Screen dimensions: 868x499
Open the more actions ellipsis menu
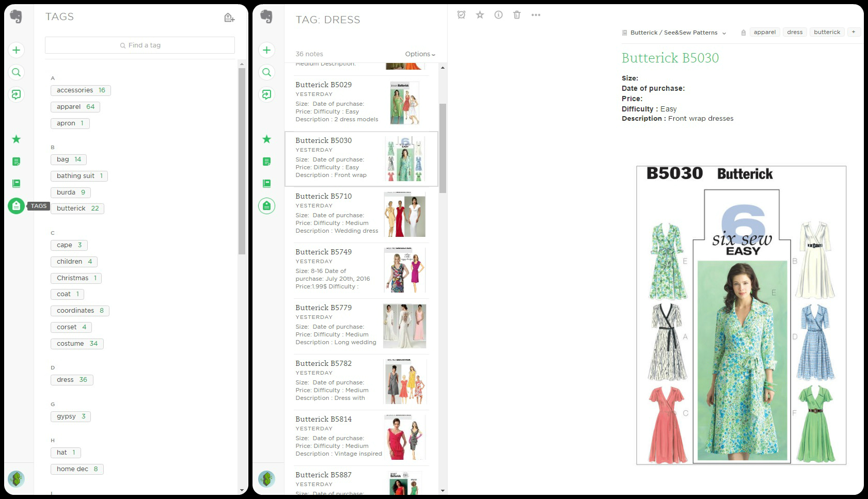(x=536, y=15)
